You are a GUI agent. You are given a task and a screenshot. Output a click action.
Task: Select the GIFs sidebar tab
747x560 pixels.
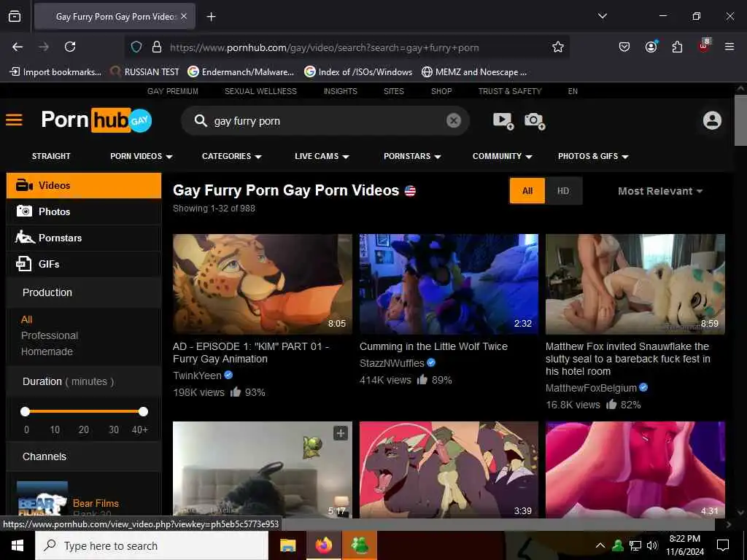click(84, 264)
